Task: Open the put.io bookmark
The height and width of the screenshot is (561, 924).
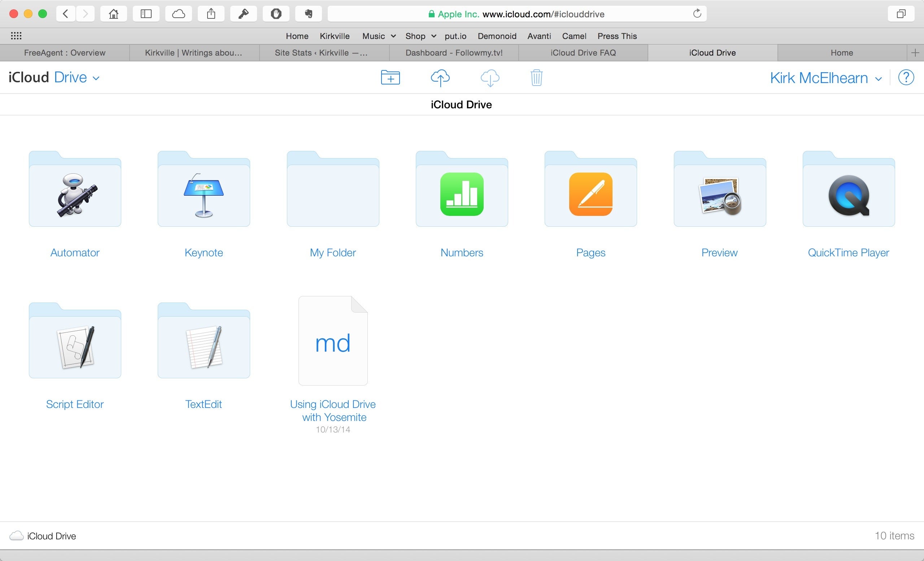Action: 455,36
